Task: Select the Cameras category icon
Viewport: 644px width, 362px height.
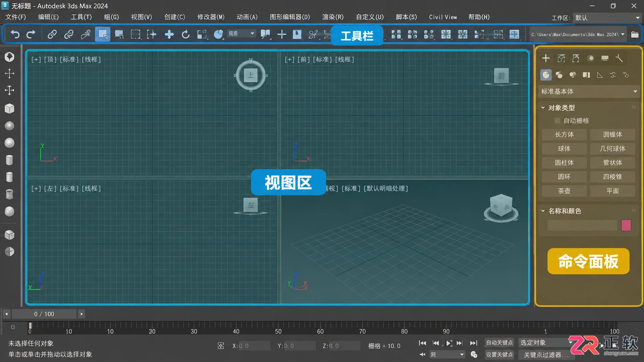Action: pyautogui.click(x=586, y=75)
